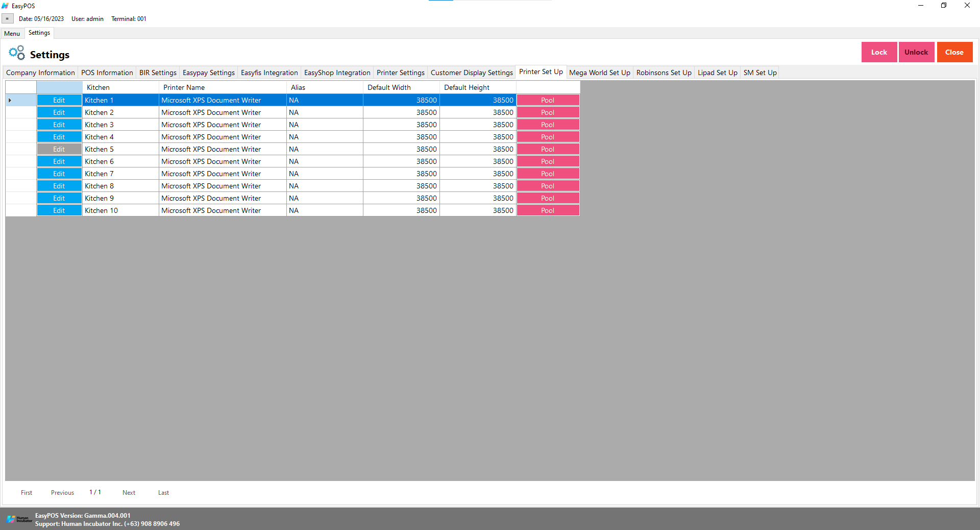The image size is (980, 530).
Task: Open the Menu tab
Action: tap(12, 34)
